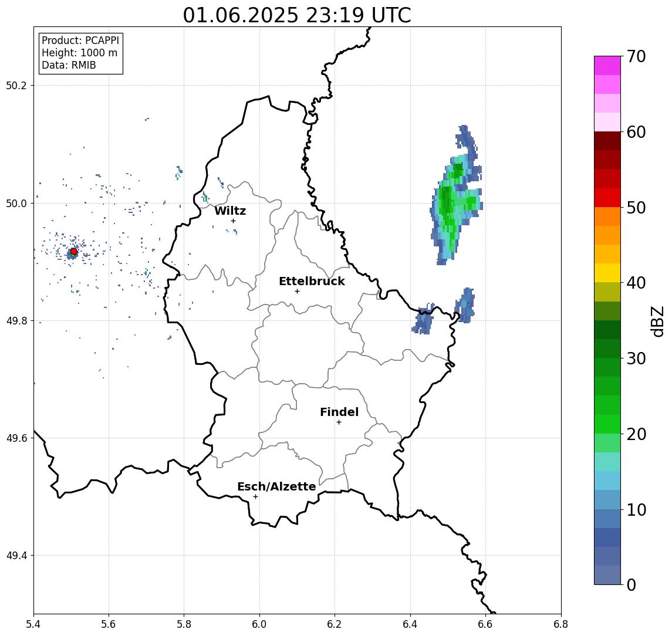The height and width of the screenshot is (636, 672).
Task: Click colorbar tick label 20
Action: pyautogui.click(x=636, y=434)
